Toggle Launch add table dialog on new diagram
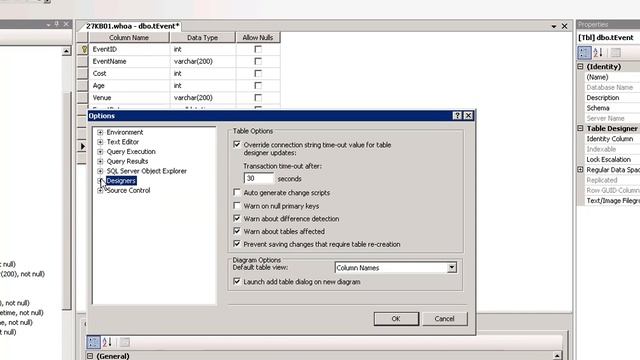Image resolution: width=640 pixels, height=360 pixels. pyautogui.click(x=237, y=281)
